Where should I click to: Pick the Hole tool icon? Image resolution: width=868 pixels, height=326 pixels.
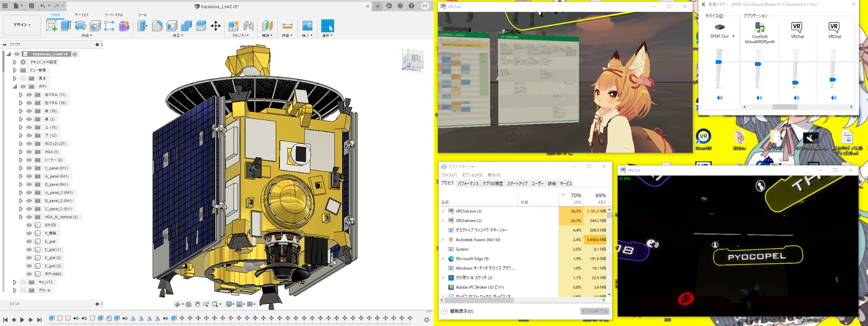(x=95, y=26)
